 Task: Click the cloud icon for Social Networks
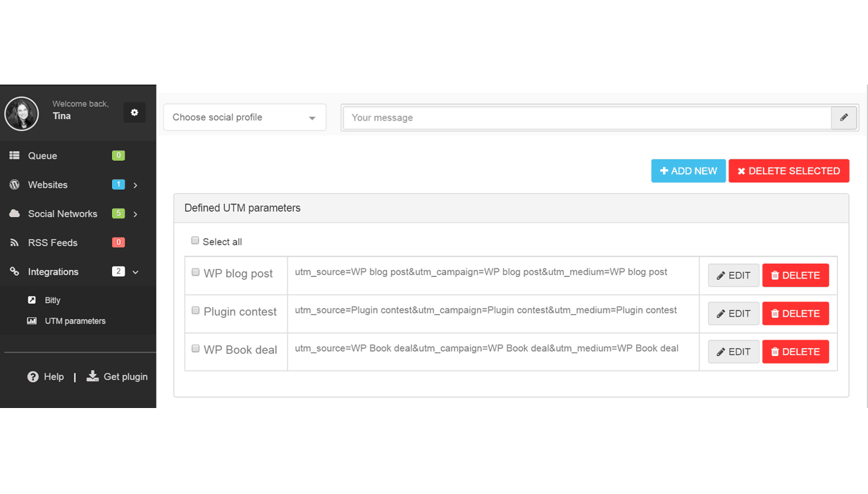(14, 214)
